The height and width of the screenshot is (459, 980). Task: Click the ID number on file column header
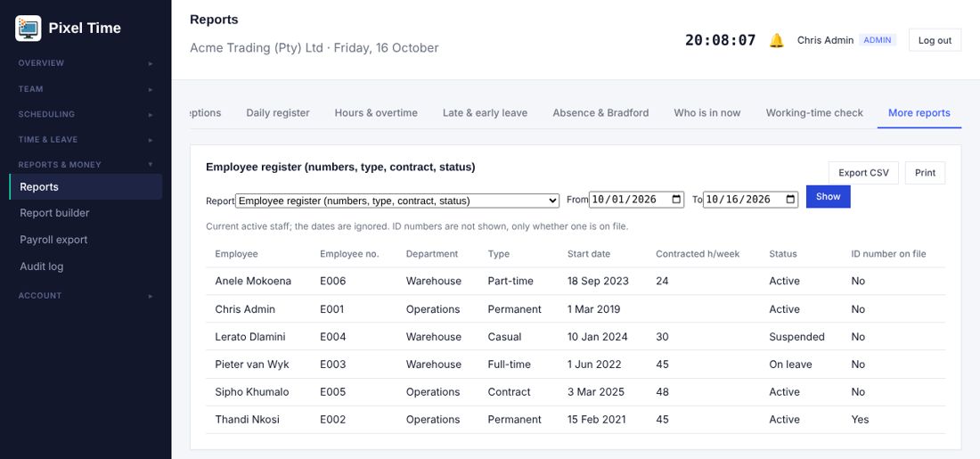(889, 254)
